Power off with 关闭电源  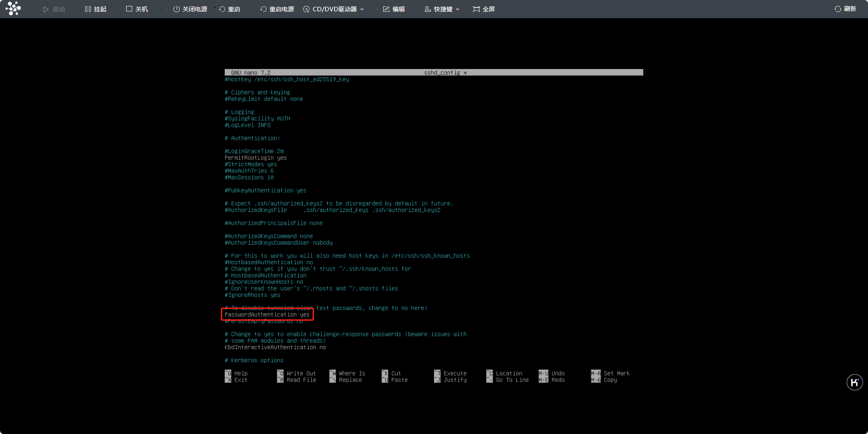coord(190,9)
